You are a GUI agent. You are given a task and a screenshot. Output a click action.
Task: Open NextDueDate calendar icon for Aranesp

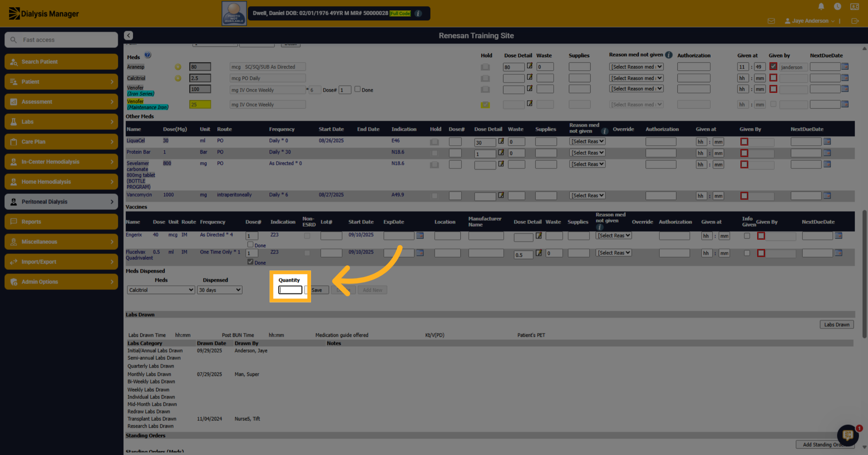[845, 67]
